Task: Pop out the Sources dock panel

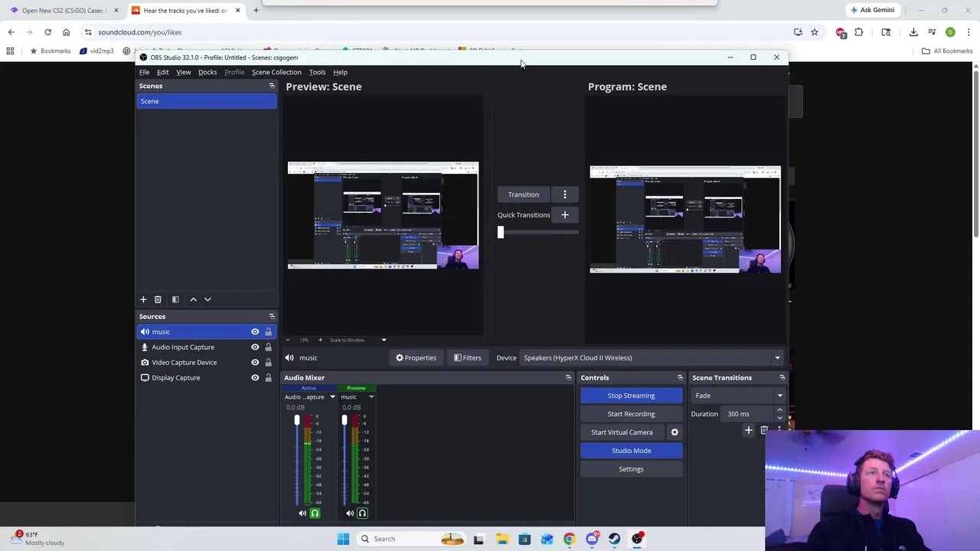Action: (272, 316)
